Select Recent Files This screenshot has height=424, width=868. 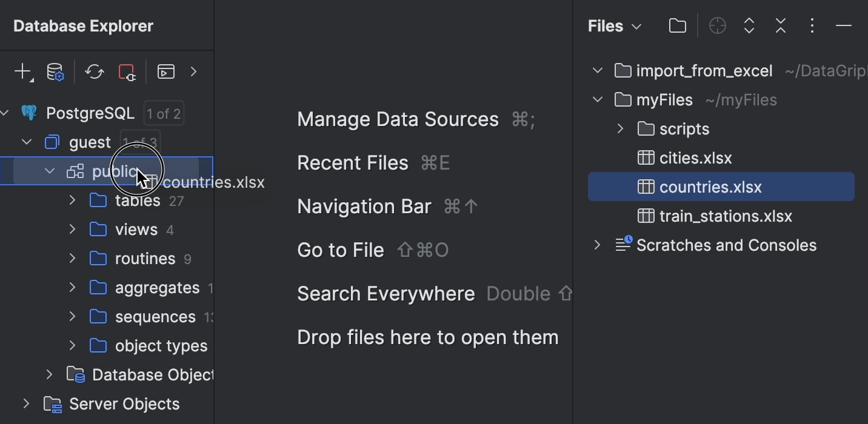[x=353, y=162]
